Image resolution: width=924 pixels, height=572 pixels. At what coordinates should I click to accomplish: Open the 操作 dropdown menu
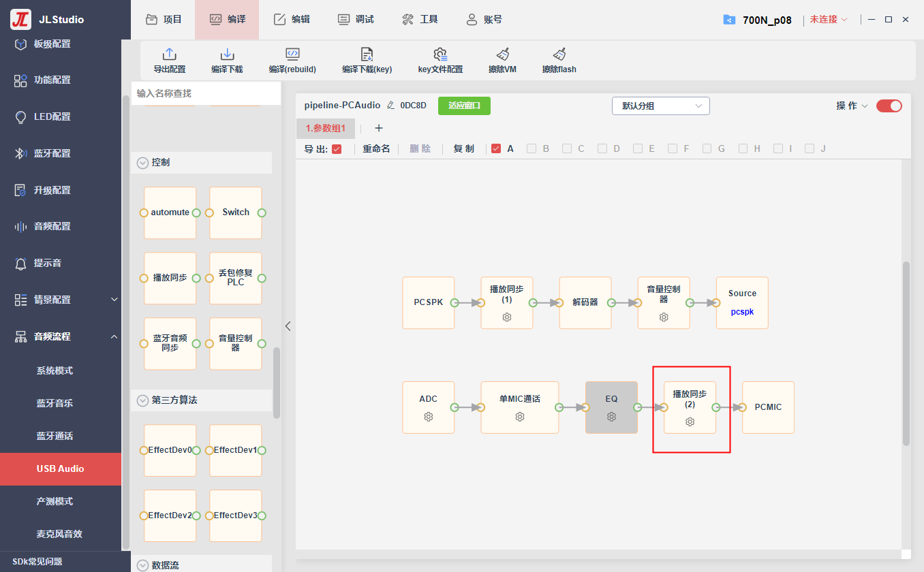pyautogui.click(x=852, y=106)
